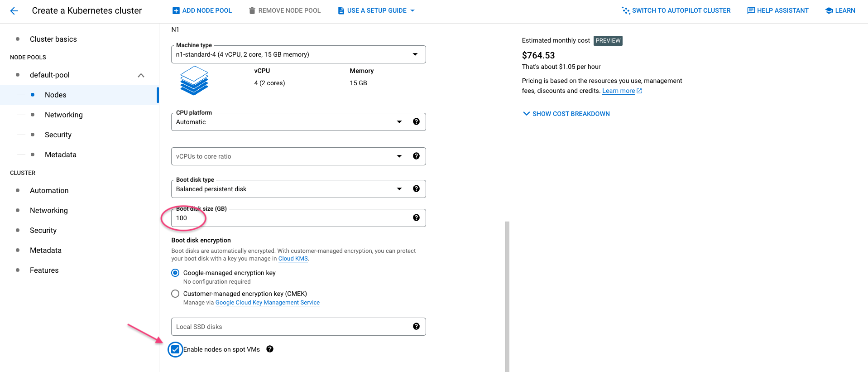Toggle Enable nodes on spot VMs checkbox

pyautogui.click(x=175, y=349)
